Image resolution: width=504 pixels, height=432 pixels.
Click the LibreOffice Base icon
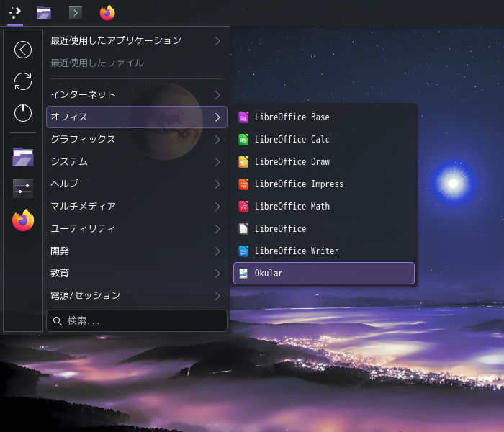(x=243, y=117)
